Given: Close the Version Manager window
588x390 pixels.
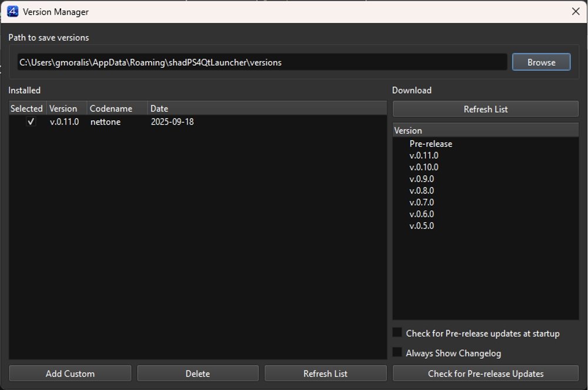Looking at the screenshot, I should pyautogui.click(x=576, y=11).
